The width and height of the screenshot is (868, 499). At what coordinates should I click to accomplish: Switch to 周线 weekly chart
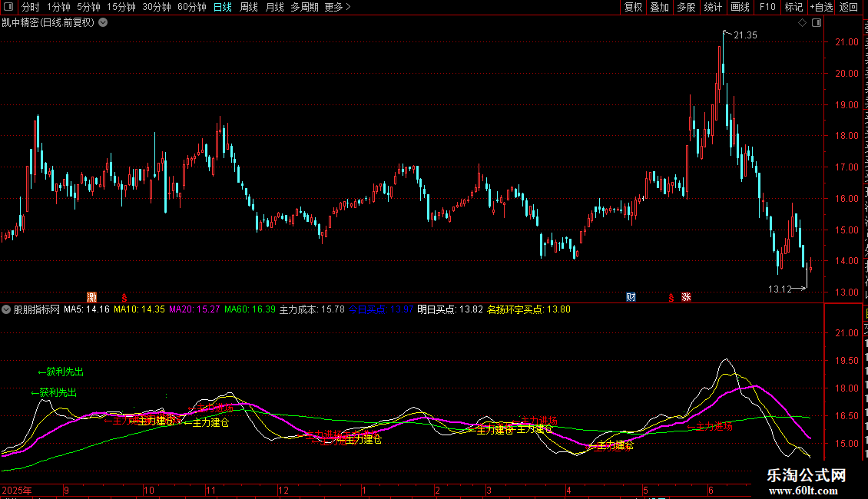click(249, 7)
